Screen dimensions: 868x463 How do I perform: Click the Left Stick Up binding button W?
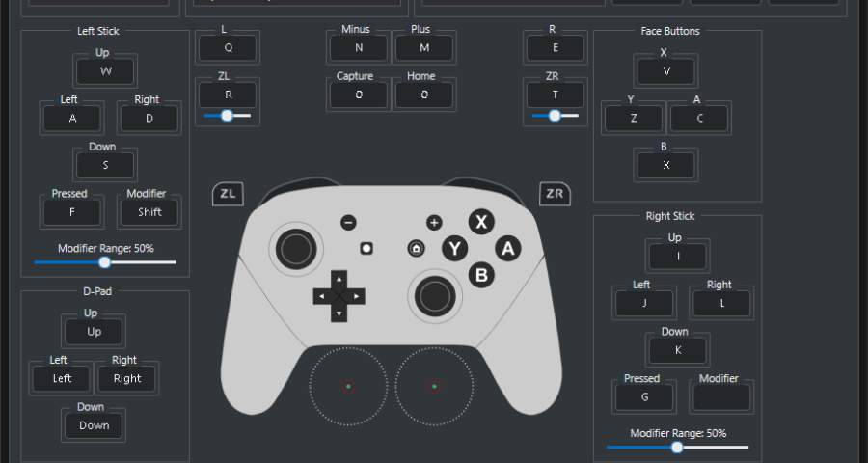pyautogui.click(x=104, y=71)
